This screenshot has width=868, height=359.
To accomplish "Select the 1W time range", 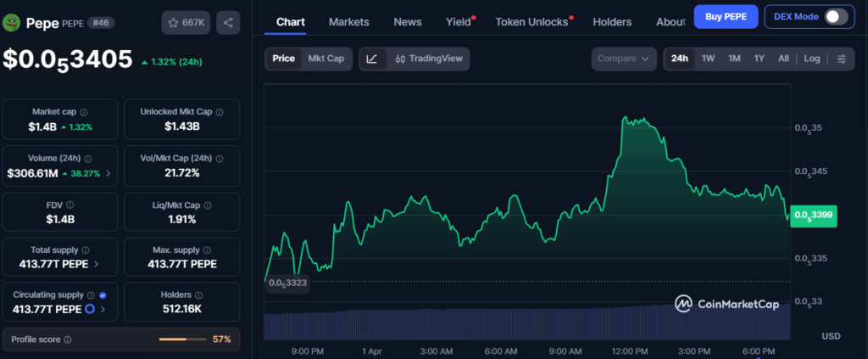I will tap(709, 59).
